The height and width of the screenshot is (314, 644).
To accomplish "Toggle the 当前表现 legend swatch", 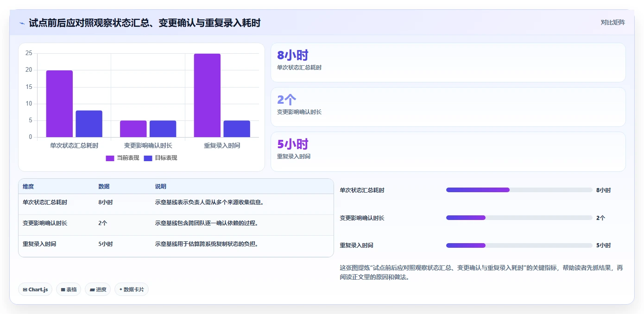I will click(x=110, y=158).
